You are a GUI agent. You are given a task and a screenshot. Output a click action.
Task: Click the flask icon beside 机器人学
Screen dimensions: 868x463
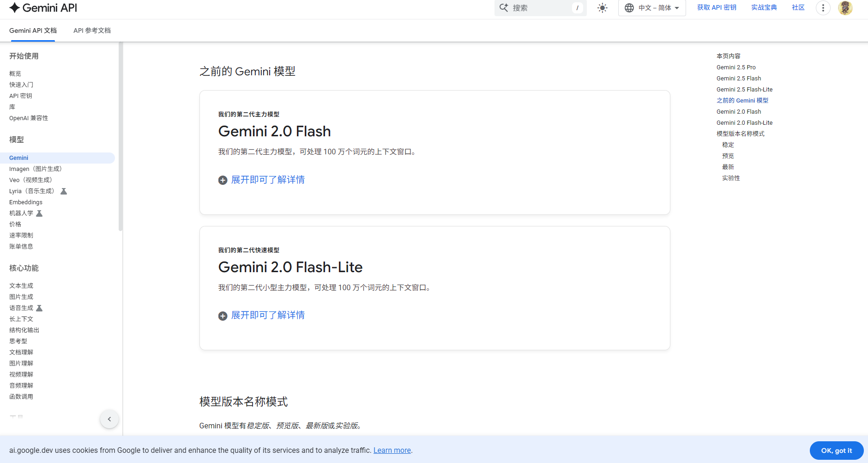39,213
